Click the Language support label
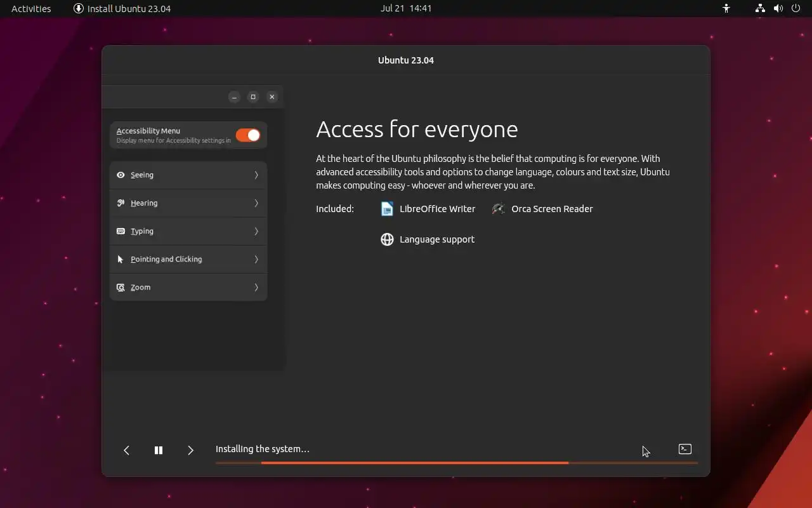Image resolution: width=812 pixels, height=508 pixels. [437, 239]
